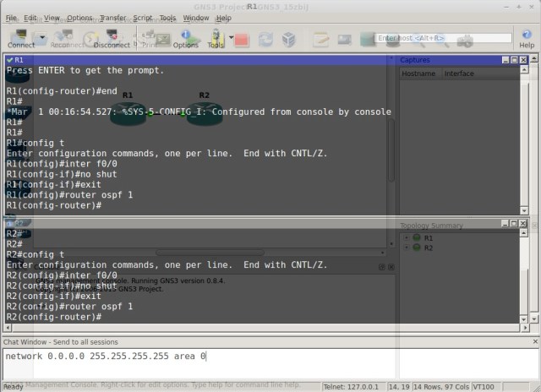Screen dimensions: 541x392
Task: Click the 'R2(config)#router ospf 1' line
Action: click(69, 307)
